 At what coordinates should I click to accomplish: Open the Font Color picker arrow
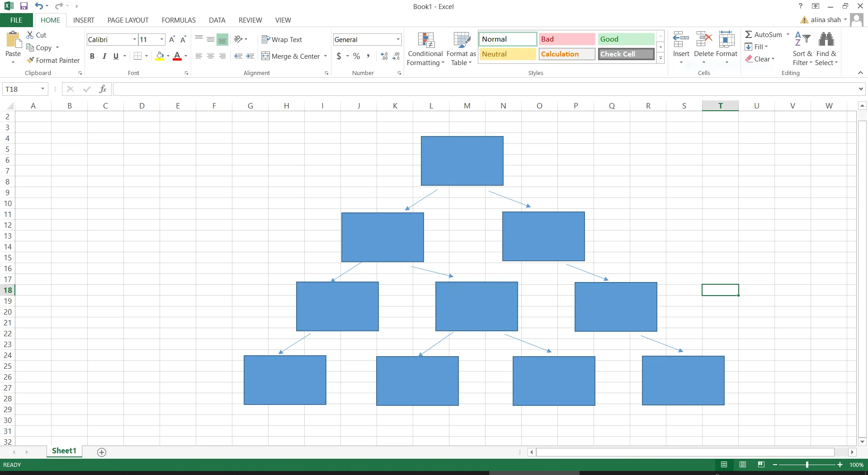point(185,56)
